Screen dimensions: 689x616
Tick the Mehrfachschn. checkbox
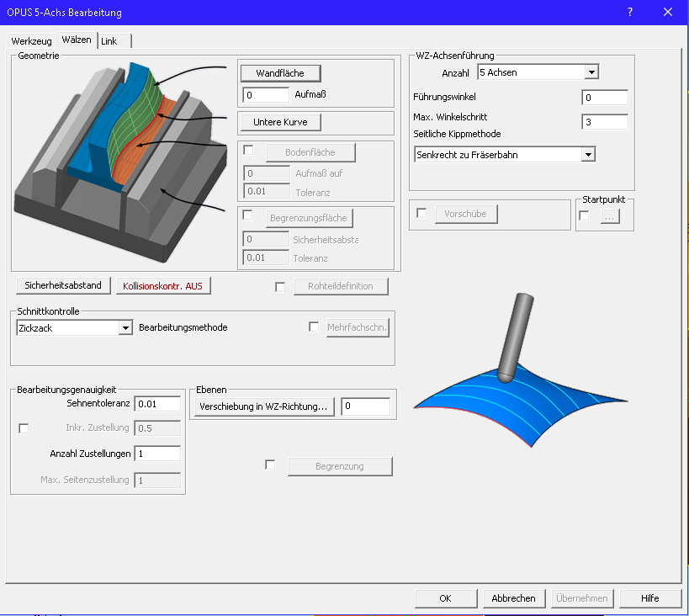314,327
